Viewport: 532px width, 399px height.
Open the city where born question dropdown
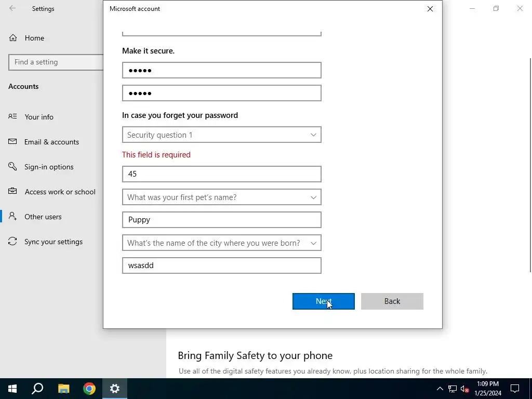tap(221, 243)
